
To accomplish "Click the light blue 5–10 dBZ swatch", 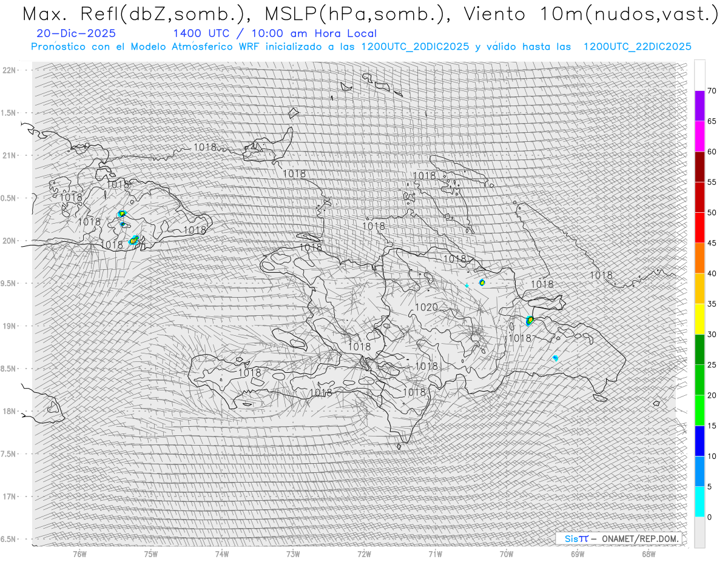I will pyautogui.click(x=699, y=471).
